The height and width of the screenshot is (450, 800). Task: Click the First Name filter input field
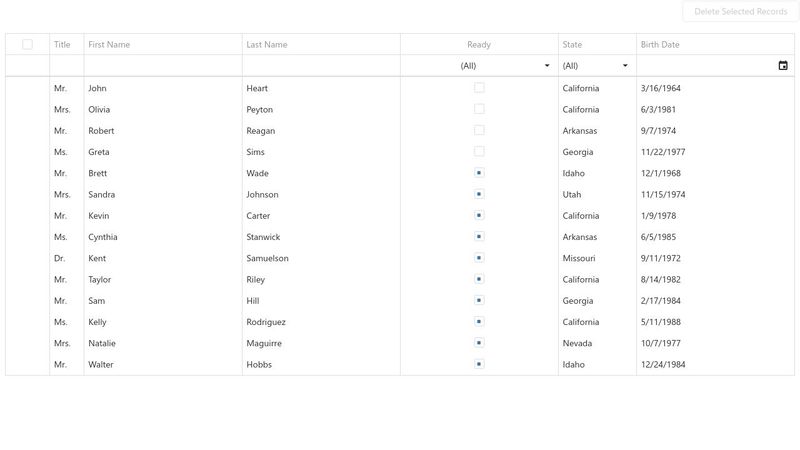pyautogui.click(x=163, y=66)
